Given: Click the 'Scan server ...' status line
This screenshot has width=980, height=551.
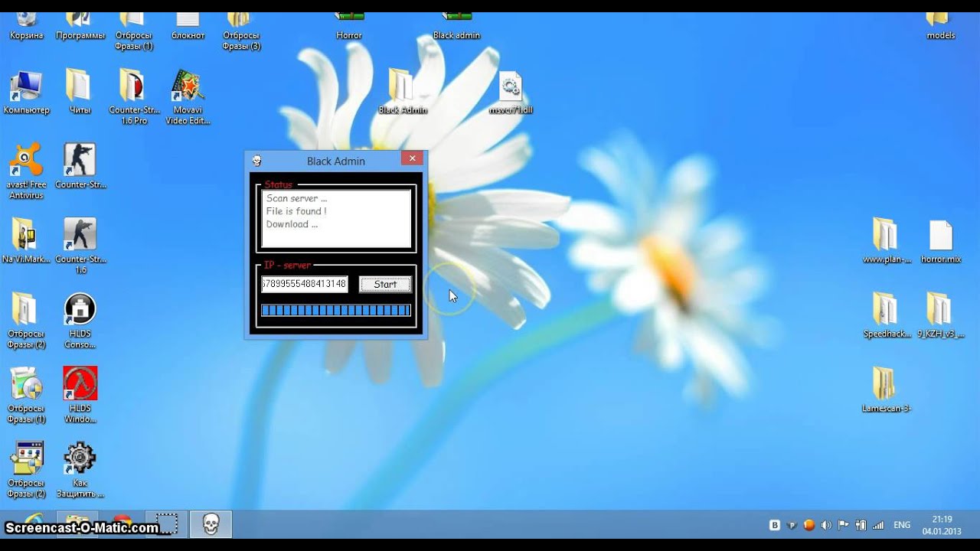Looking at the screenshot, I should click(x=296, y=198).
